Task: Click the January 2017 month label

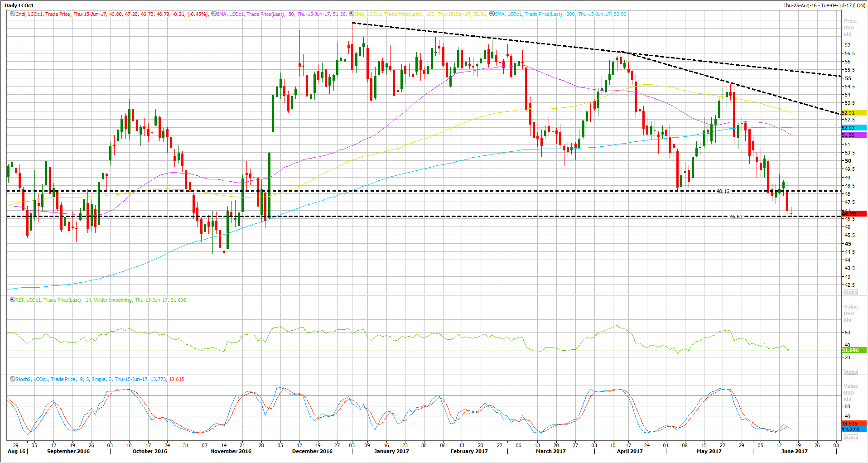Action: tap(391, 451)
